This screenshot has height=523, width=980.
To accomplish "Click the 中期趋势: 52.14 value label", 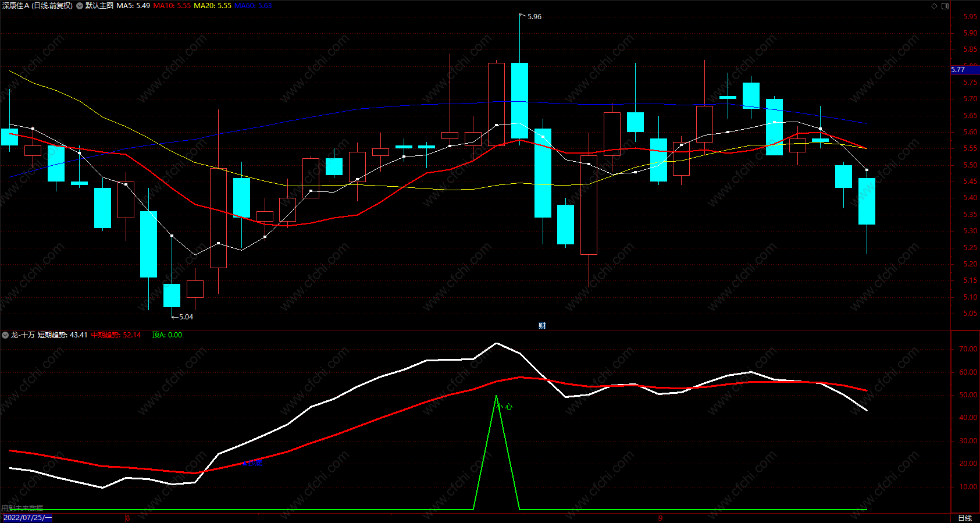I will (x=116, y=335).
